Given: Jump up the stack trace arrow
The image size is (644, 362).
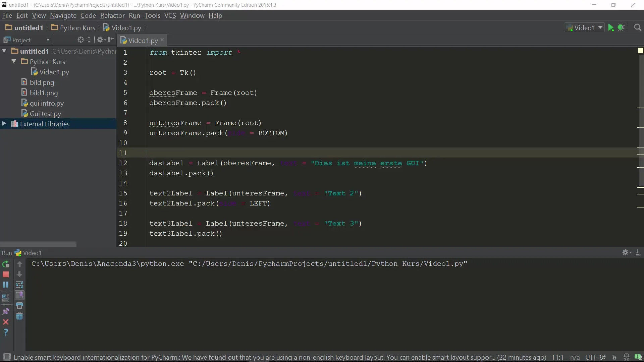Looking at the screenshot, I should (x=19, y=264).
